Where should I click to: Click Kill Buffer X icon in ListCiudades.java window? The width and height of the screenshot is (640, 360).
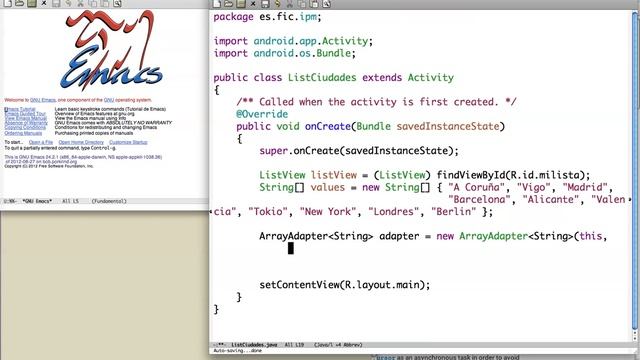(x=253, y=4)
